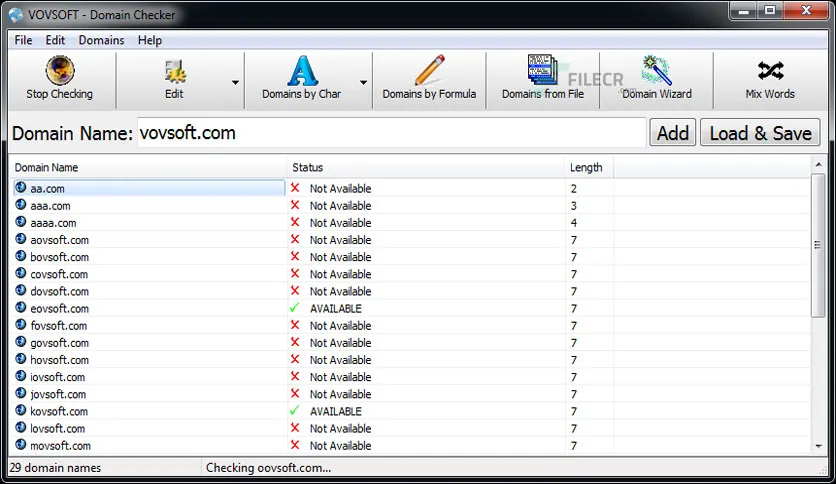Click globe icon beside kovsoft.com
836x484 pixels.
[21, 410]
